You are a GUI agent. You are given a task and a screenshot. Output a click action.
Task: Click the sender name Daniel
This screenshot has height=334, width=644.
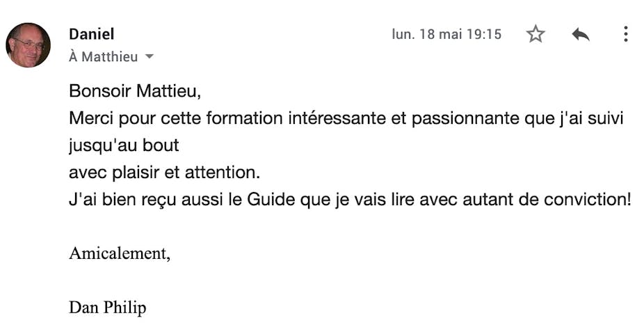[x=92, y=34]
